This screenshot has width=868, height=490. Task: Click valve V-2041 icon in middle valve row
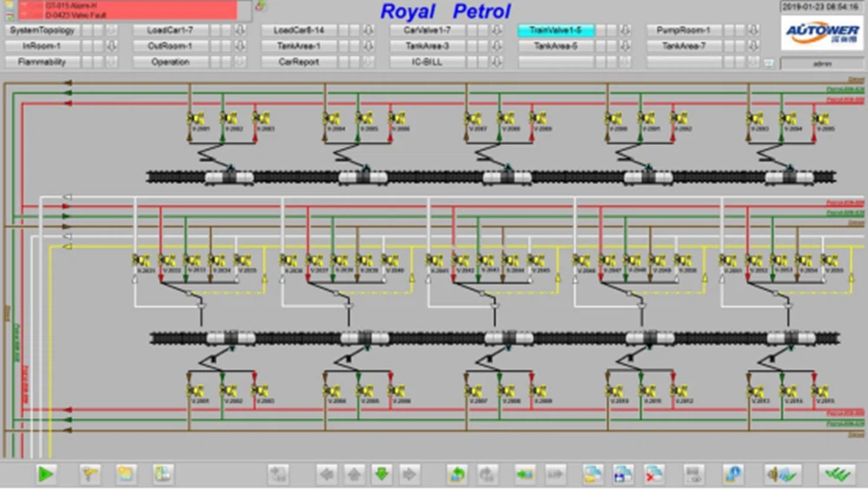(435, 261)
